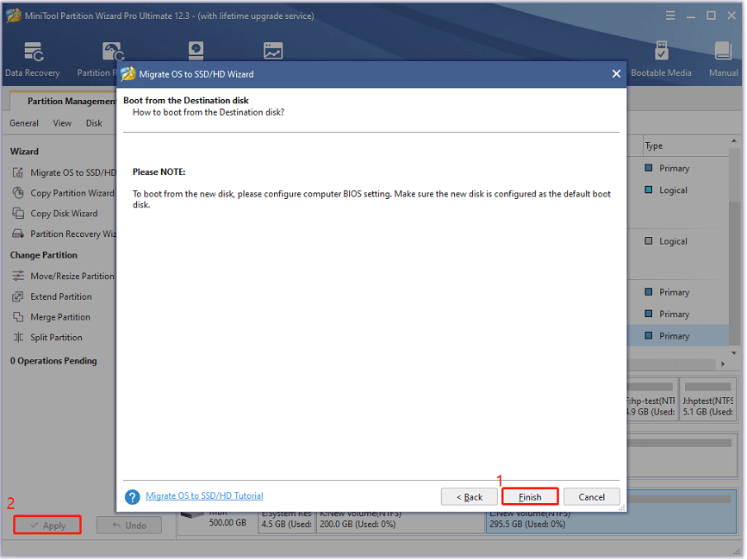Select the highlighted Primary partition row
Screen dimensions: 747x560
(x=678, y=336)
